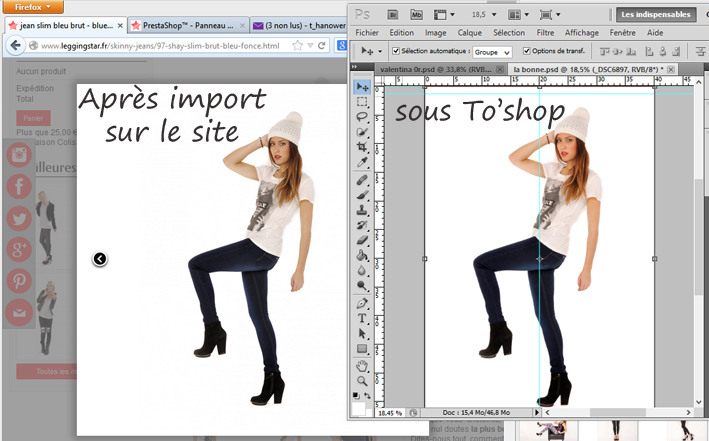The image size is (709, 441).
Task: Open Pinterest social link
Action: [19, 280]
